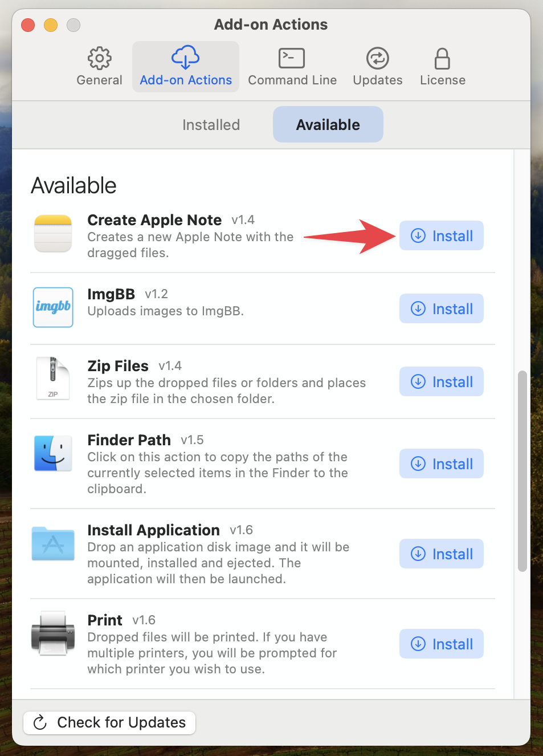This screenshot has width=543, height=756.
Task: Click the Create Apple Note icon
Action: (x=53, y=233)
